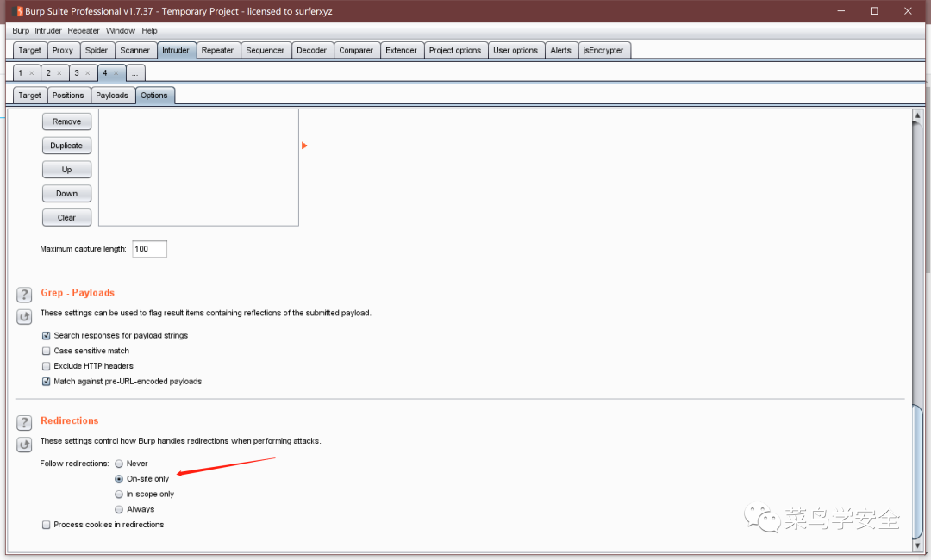
Task: Restore defaults for Grep - Payloads section
Action: 24,317
